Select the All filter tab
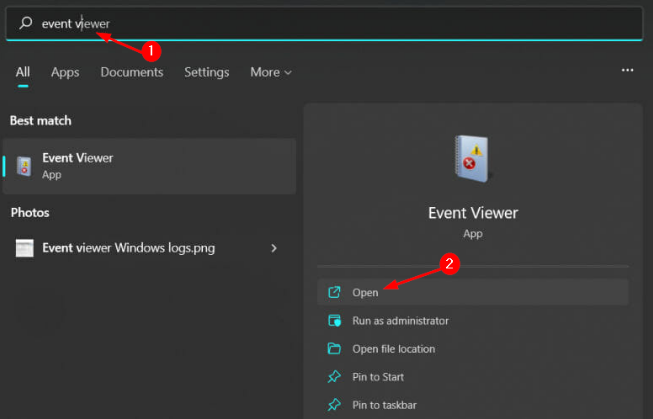 point(23,72)
